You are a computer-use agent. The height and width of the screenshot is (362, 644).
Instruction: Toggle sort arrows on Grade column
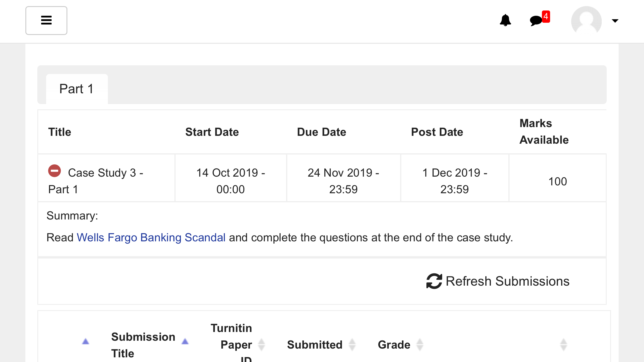(420, 345)
